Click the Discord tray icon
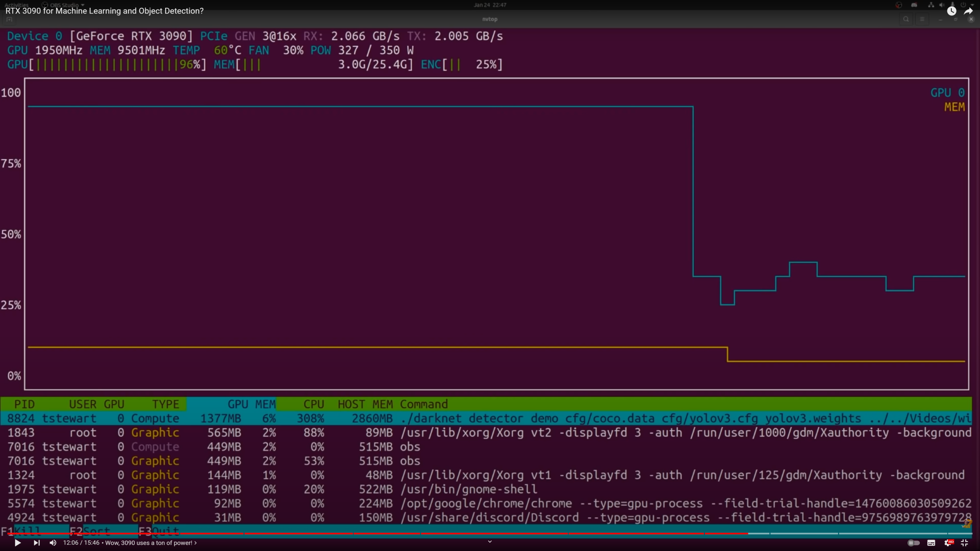Screen dimensions: 980x551 click(x=914, y=5)
